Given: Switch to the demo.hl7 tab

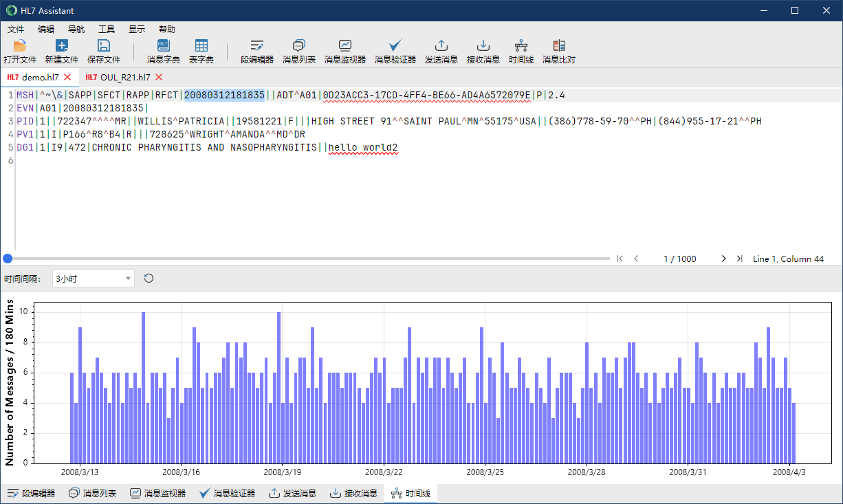Looking at the screenshot, I should tap(40, 77).
